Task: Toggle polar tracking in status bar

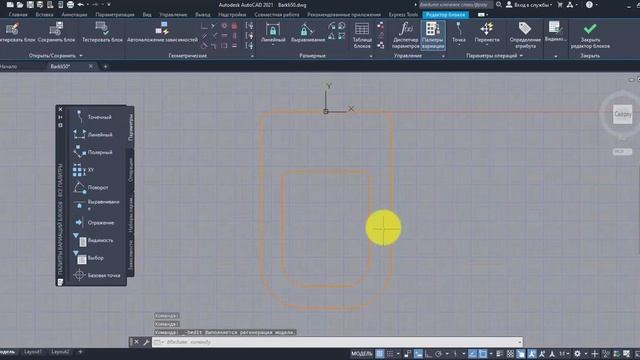Action: point(438,353)
